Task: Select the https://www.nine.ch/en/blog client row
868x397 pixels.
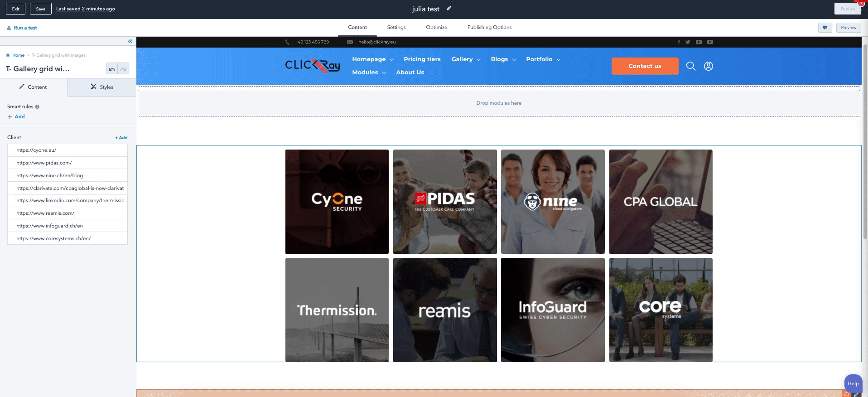Action: [x=68, y=175]
